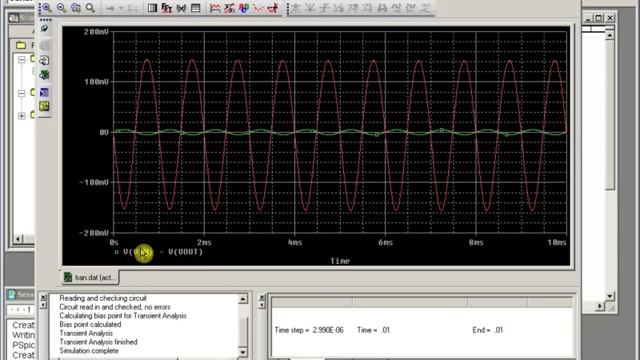Restore the right background window

599,18
